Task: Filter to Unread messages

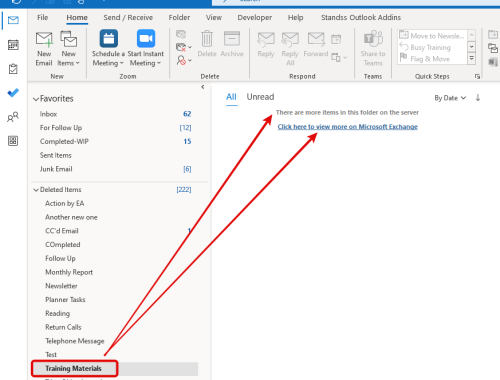Action: pyautogui.click(x=260, y=97)
